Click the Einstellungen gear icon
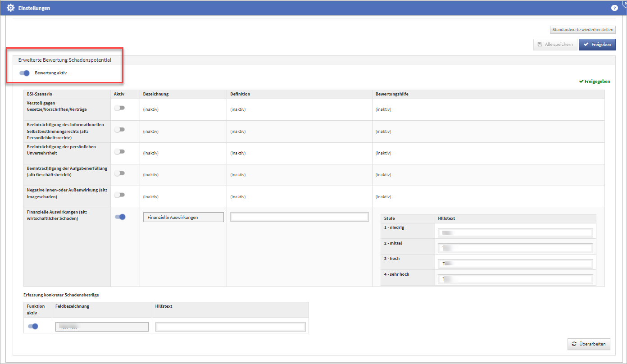Screen dimensions: 627x364 click(x=10, y=8)
